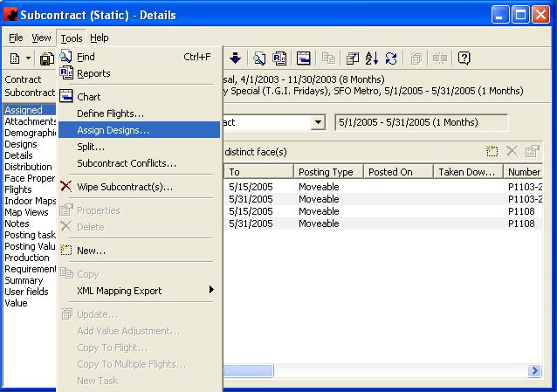Screen dimensions: 557x392
Task: Click the New item icon above grid
Action: click(x=493, y=152)
